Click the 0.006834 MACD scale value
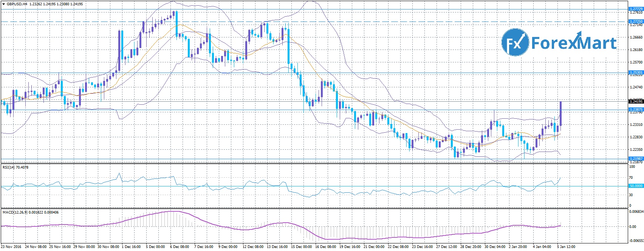The image size is (644, 251). pyautogui.click(x=636, y=212)
